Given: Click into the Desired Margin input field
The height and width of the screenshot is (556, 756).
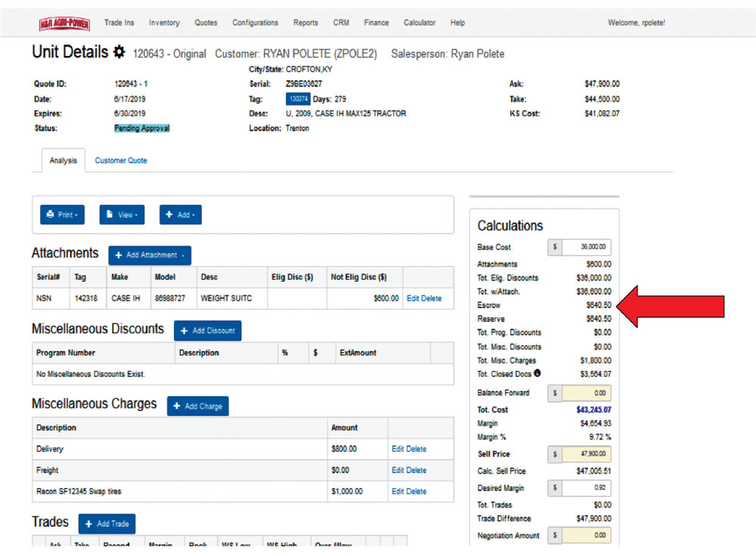Looking at the screenshot, I should click(x=587, y=487).
